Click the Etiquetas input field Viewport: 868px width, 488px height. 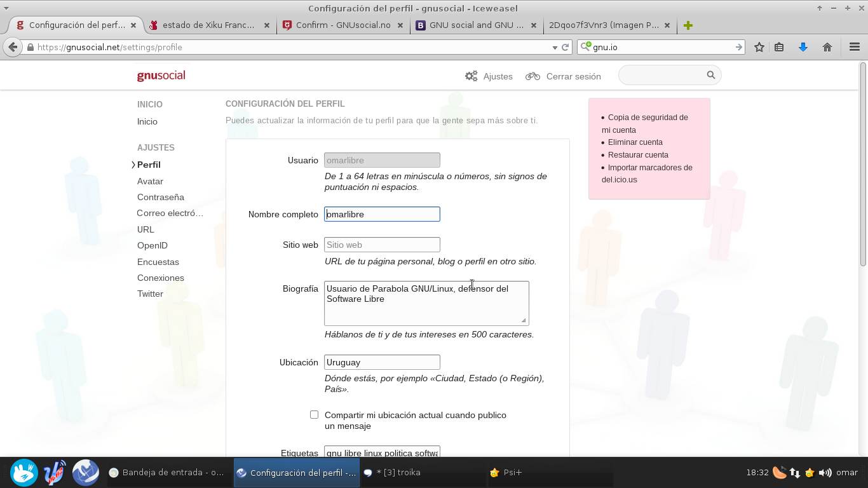point(382,452)
